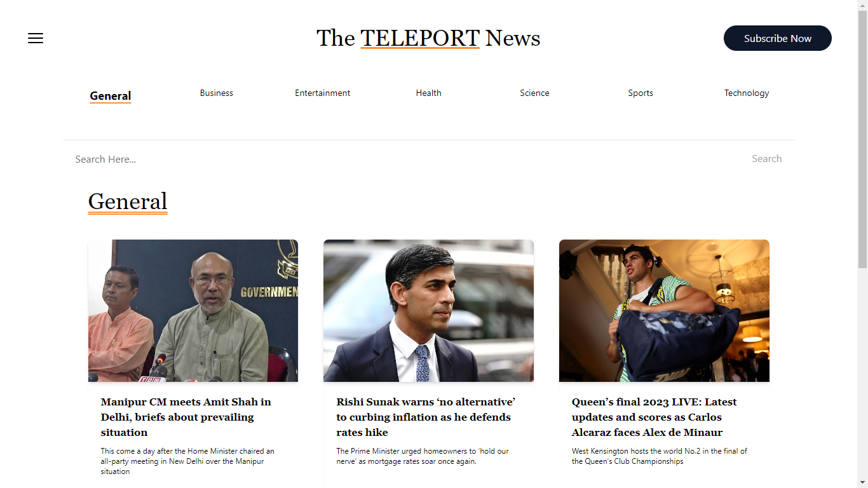The height and width of the screenshot is (488, 868).
Task: Switch to the Business category
Action: pos(217,93)
